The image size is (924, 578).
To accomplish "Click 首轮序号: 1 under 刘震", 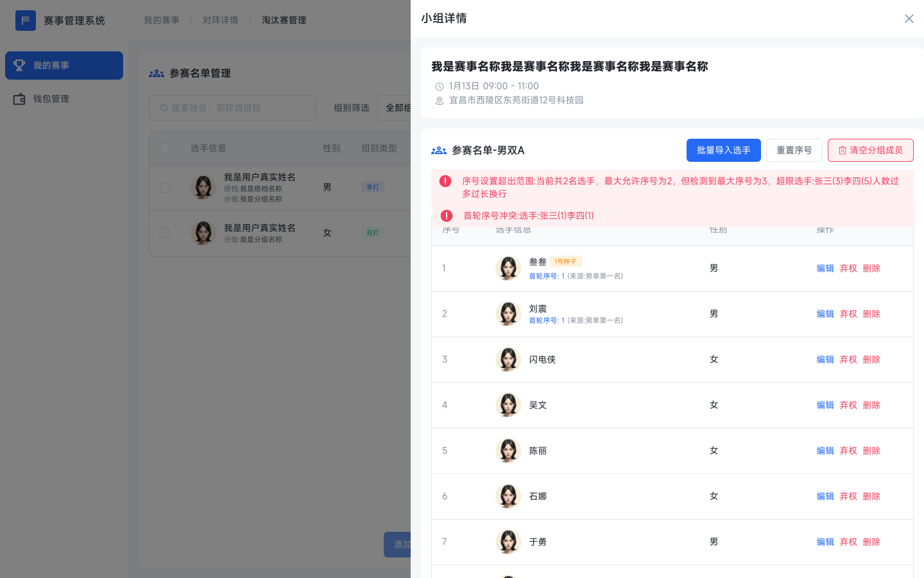I will pyautogui.click(x=547, y=320).
